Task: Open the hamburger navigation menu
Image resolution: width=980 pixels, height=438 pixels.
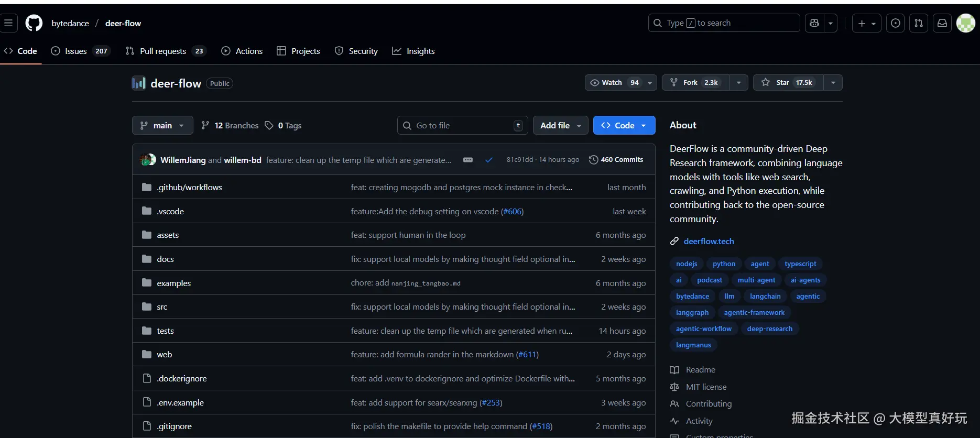Action: click(8, 23)
